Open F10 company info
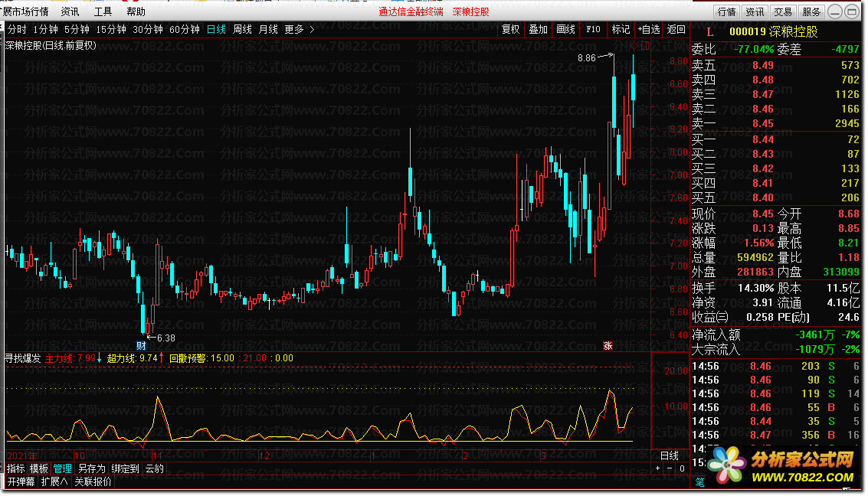Screen dimensions: 868x496 pyautogui.click(x=593, y=29)
